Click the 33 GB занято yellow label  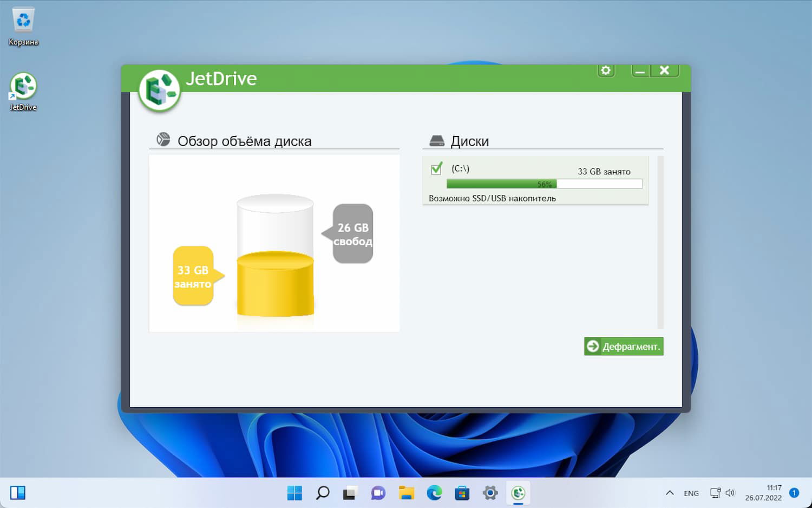[x=198, y=276]
